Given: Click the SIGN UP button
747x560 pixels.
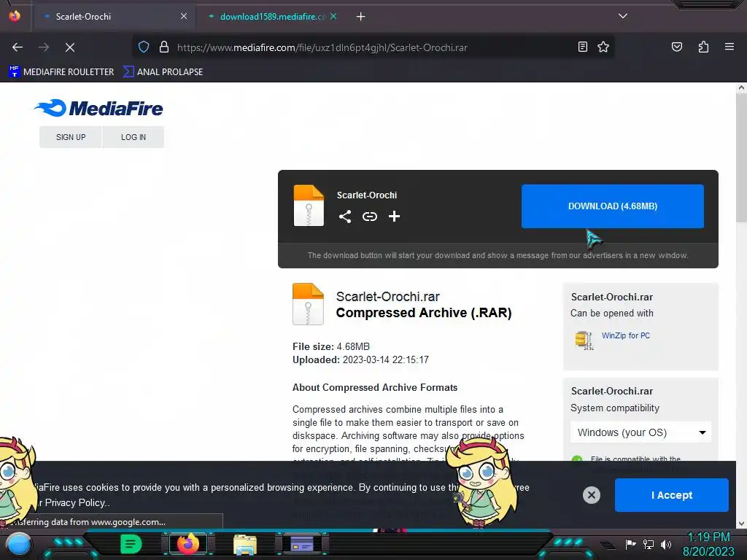Looking at the screenshot, I should point(71,137).
